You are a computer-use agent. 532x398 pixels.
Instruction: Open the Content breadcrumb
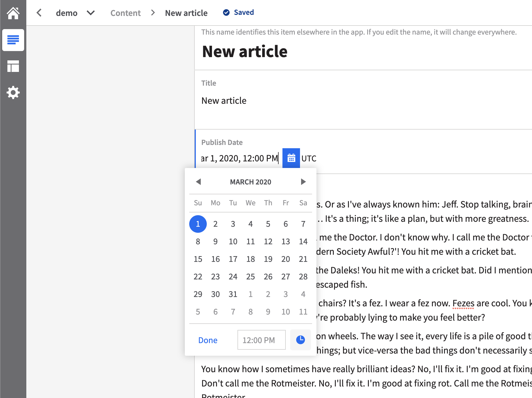pyautogui.click(x=126, y=13)
